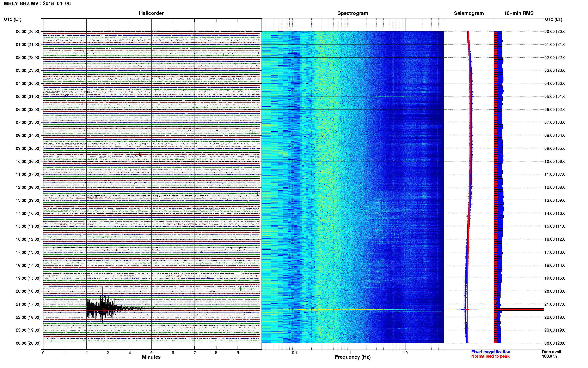Click the left "13:00 (09:00)" time label
Screen dimensions: 588x368
pyautogui.click(x=28, y=200)
